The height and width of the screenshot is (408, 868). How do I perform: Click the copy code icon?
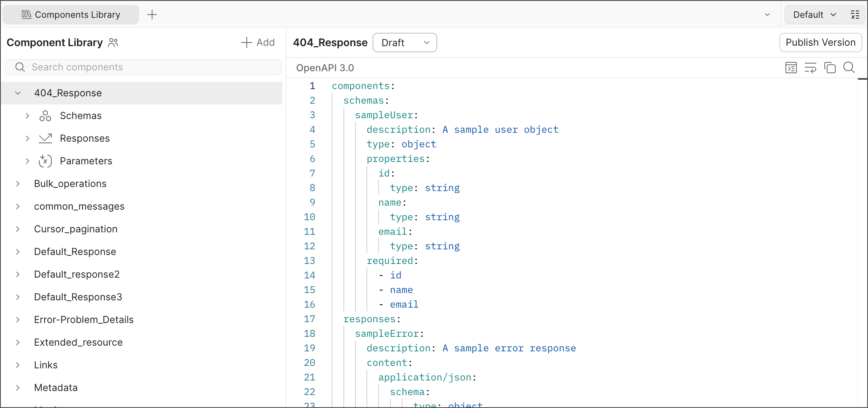[x=830, y=68]
